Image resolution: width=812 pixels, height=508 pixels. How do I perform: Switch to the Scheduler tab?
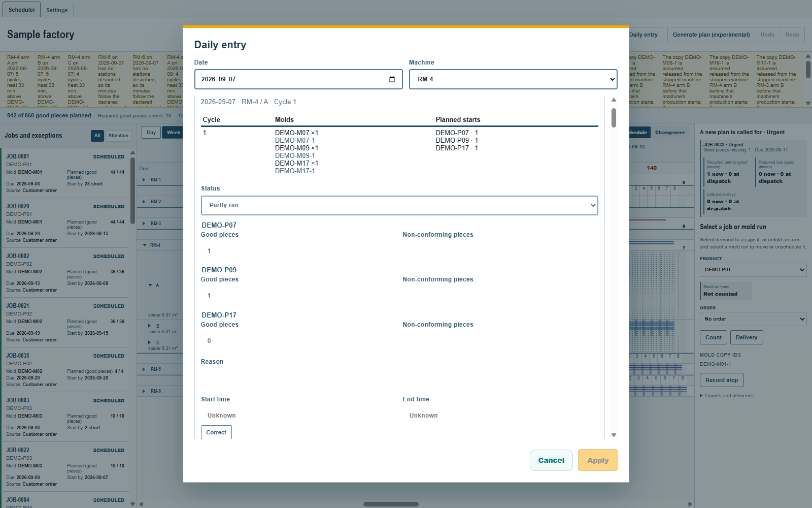coord(22,10)
